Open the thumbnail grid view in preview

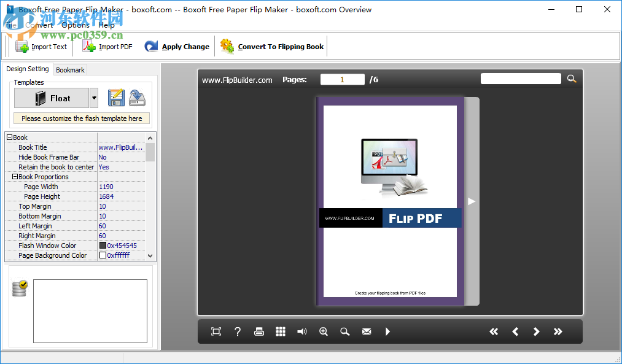click(280, 331)
